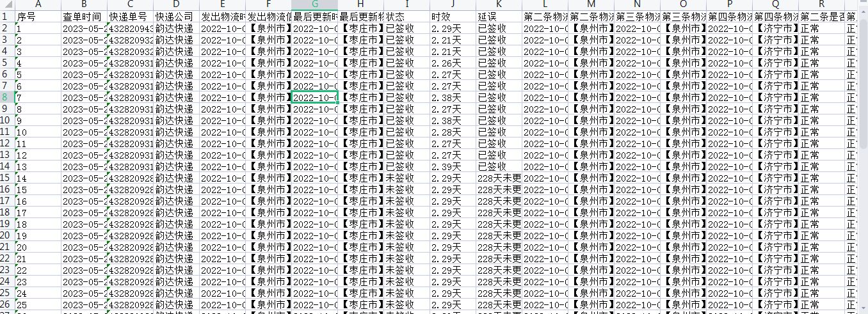The width and height of the screenshot is (868, 314).
Task: Click the 时效 header cell
Action: tap(453, 16)
